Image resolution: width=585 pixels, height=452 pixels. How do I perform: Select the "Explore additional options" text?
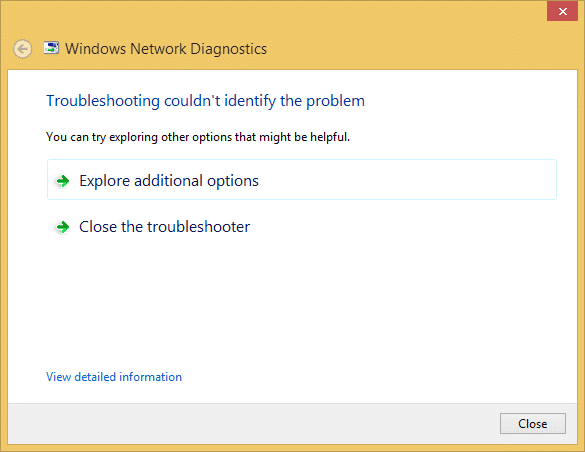(169, 181)
